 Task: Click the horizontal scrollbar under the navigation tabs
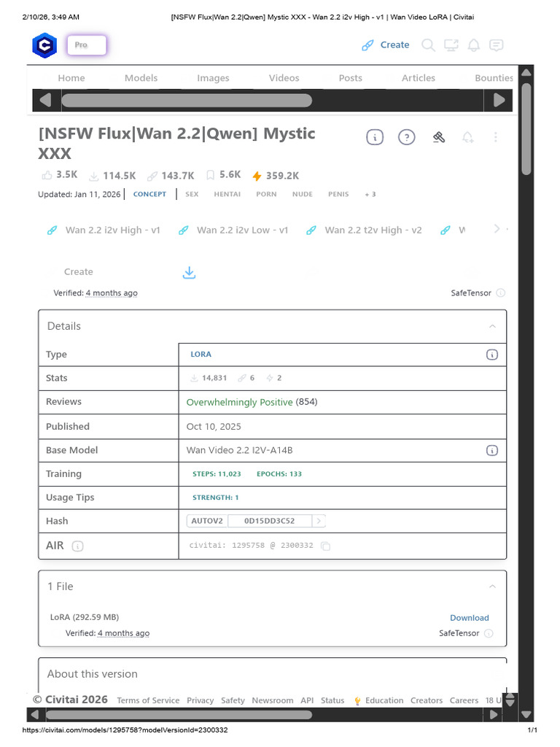[x=187, y=100]
